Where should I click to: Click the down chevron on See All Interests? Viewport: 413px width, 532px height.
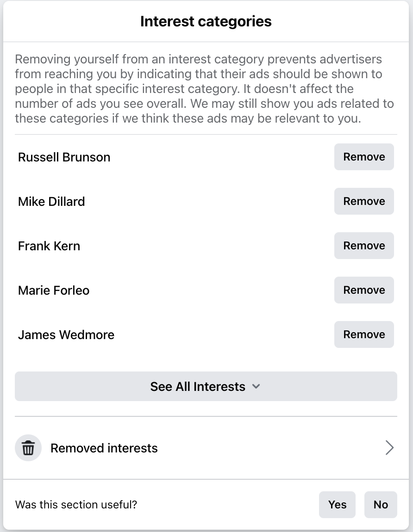click(x=256, y=386)
